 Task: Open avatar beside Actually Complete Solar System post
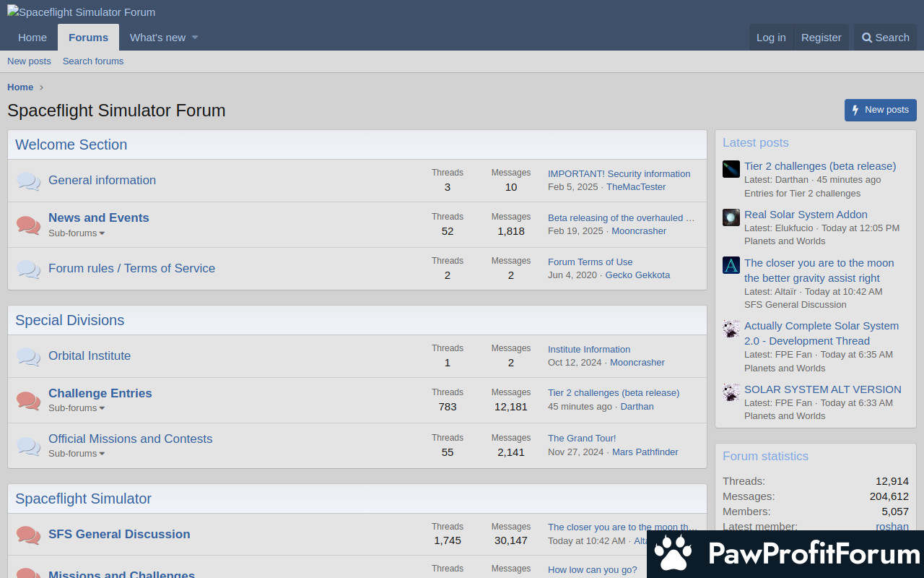point(731,329)
